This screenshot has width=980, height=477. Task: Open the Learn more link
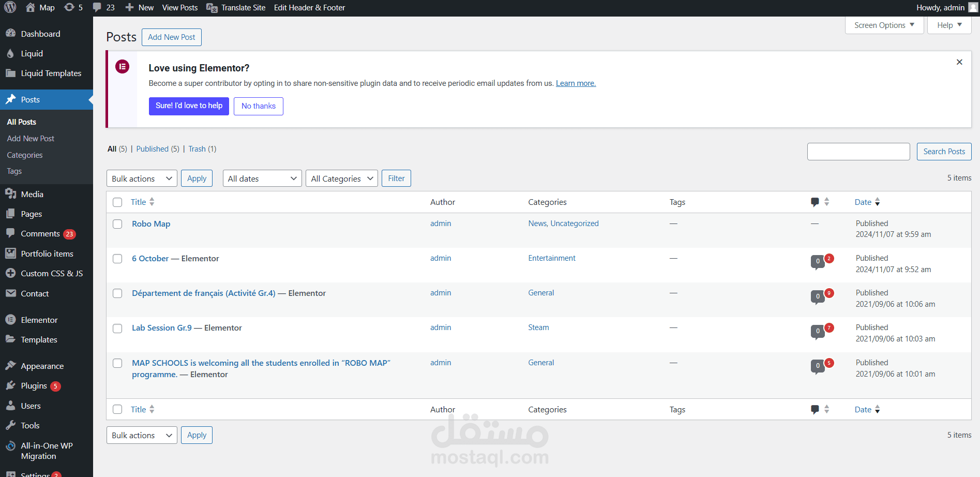(576, 83)
